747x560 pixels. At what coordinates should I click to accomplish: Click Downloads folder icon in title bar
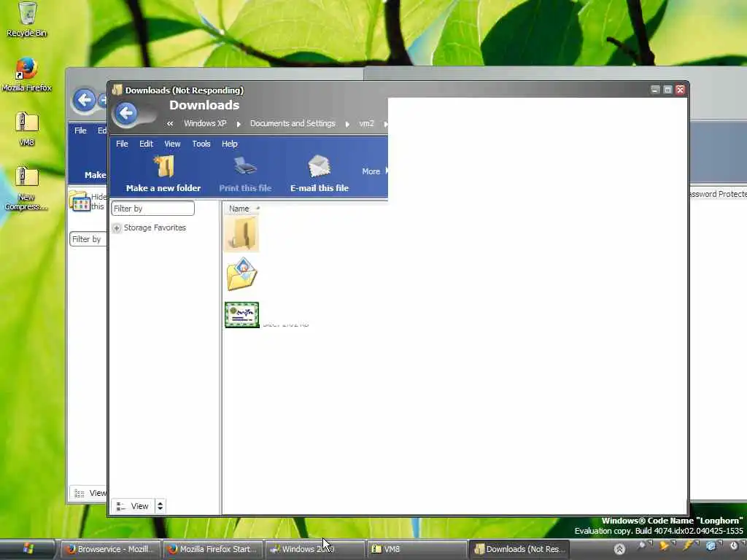117,90
